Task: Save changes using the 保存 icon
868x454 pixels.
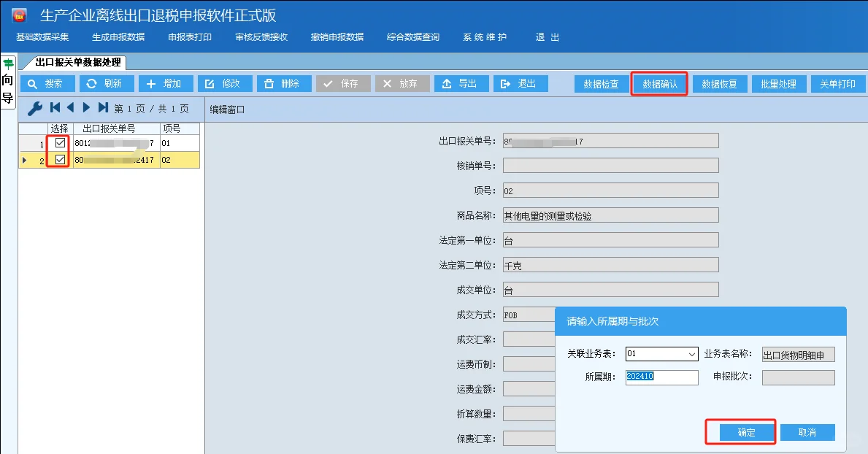Action: 343,83
